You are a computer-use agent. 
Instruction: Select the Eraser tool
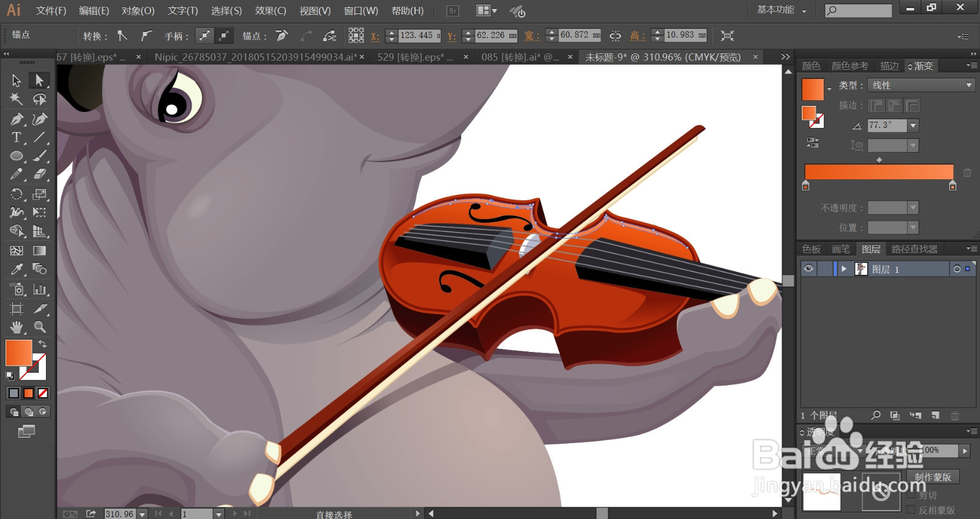point(39,174)
